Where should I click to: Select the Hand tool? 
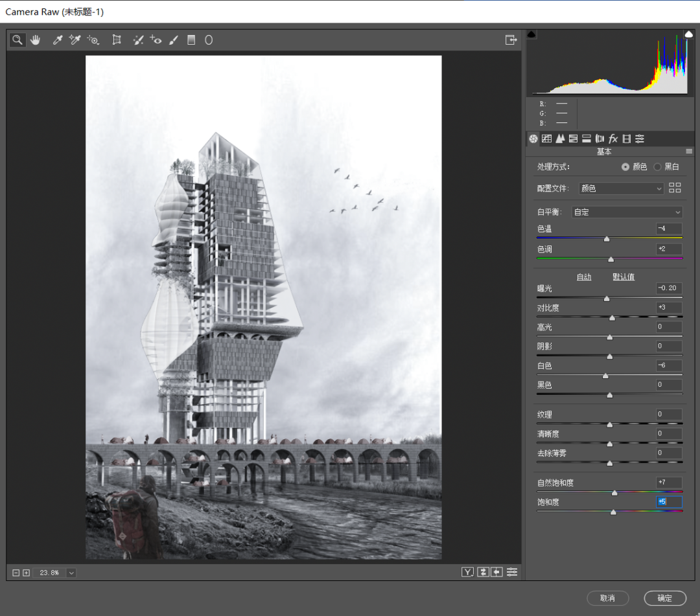35,40
